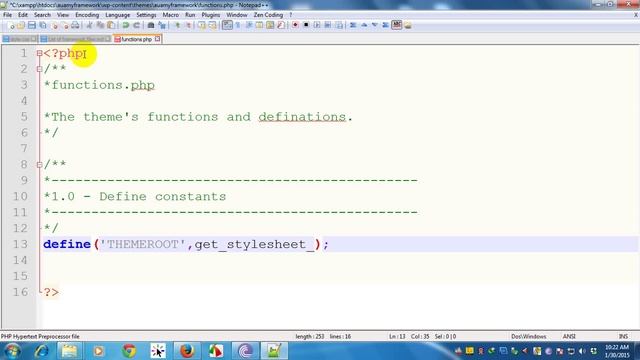Start macro recording with red dot
Screen dimensions: 640x360
tap(295, 25)
